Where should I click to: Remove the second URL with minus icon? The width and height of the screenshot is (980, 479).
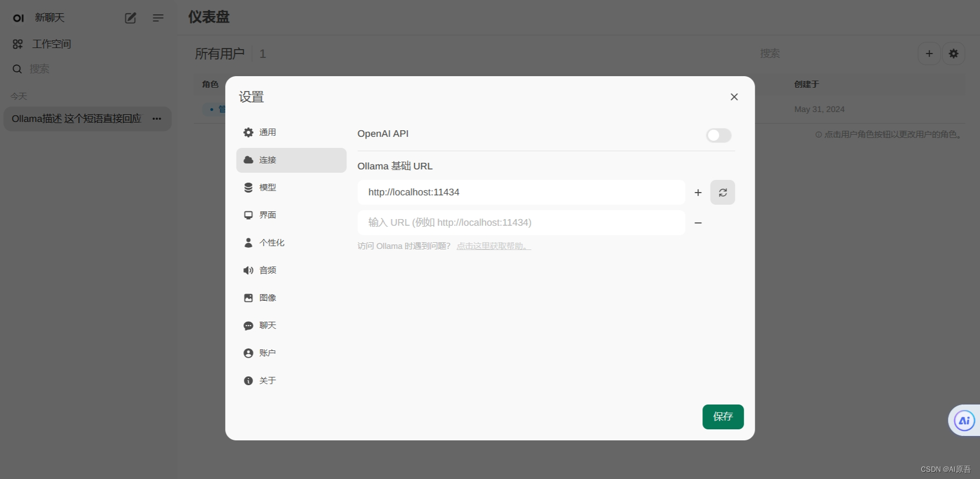698,223
